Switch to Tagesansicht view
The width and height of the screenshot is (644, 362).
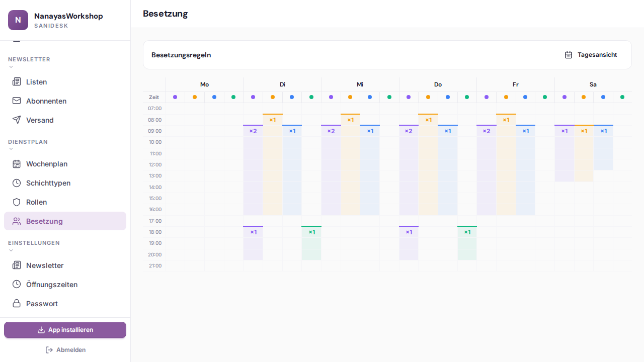tap(591, 55)
